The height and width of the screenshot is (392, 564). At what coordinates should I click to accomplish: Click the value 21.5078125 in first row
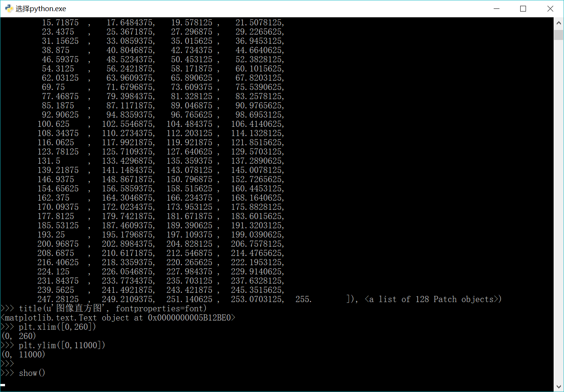pyautogui.click(x=259, y=22)
